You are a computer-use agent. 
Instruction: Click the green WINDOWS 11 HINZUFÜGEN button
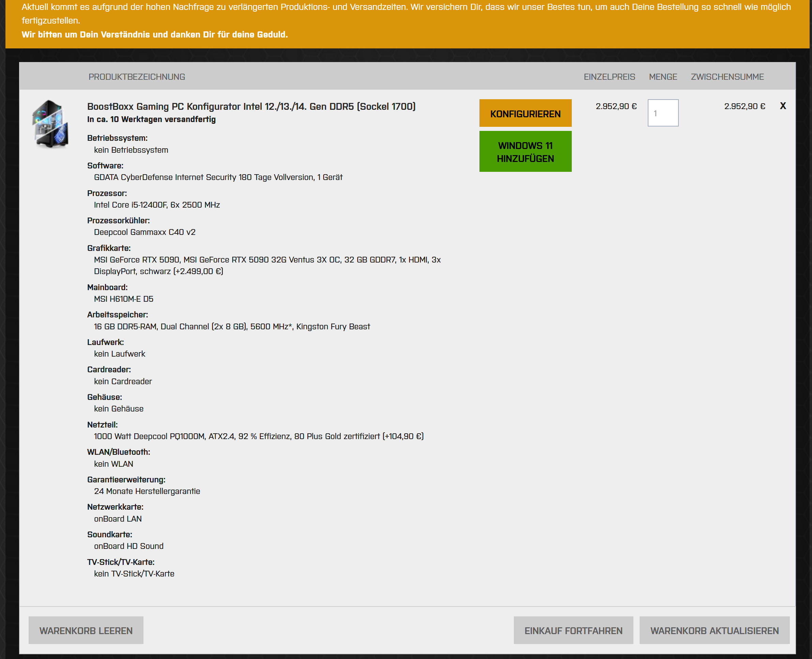point(525,151)
